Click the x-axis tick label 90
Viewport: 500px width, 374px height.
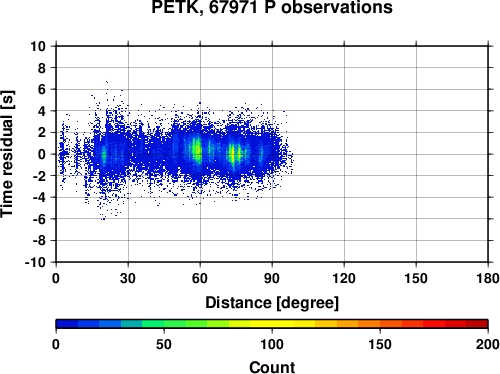pos(272,278)
